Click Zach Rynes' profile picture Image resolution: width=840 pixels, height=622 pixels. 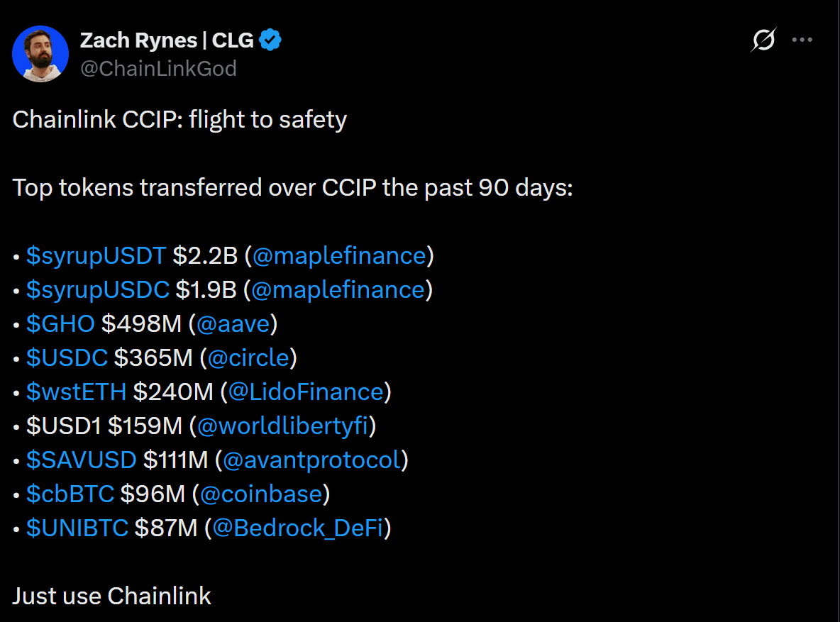point(40,53)
